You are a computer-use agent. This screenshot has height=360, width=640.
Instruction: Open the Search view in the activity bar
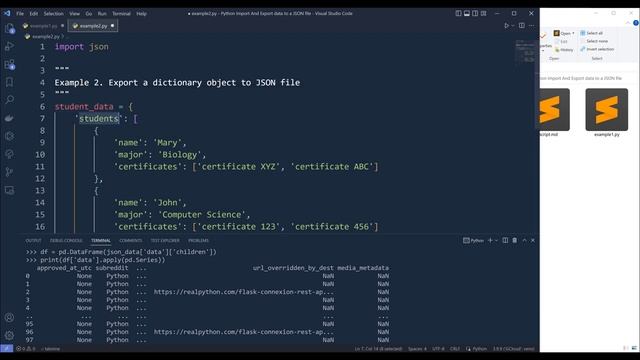9,100
